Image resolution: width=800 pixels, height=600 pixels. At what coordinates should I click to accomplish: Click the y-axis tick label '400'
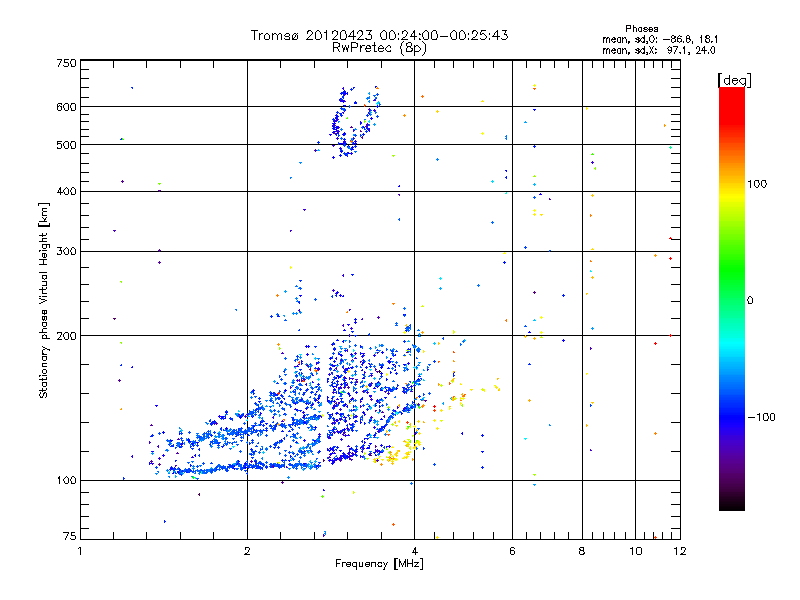click(x=66, y=192)
